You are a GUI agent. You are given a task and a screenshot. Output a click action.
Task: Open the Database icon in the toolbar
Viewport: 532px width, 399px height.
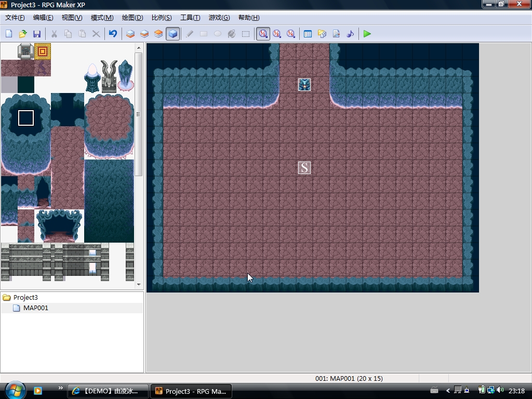(x=308, y=34)
